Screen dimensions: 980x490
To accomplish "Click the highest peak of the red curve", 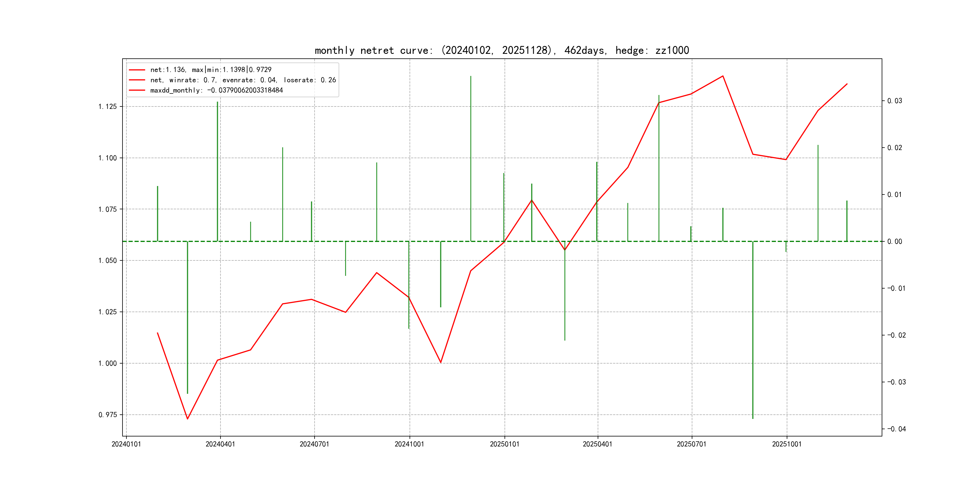I will click(723, 76).
